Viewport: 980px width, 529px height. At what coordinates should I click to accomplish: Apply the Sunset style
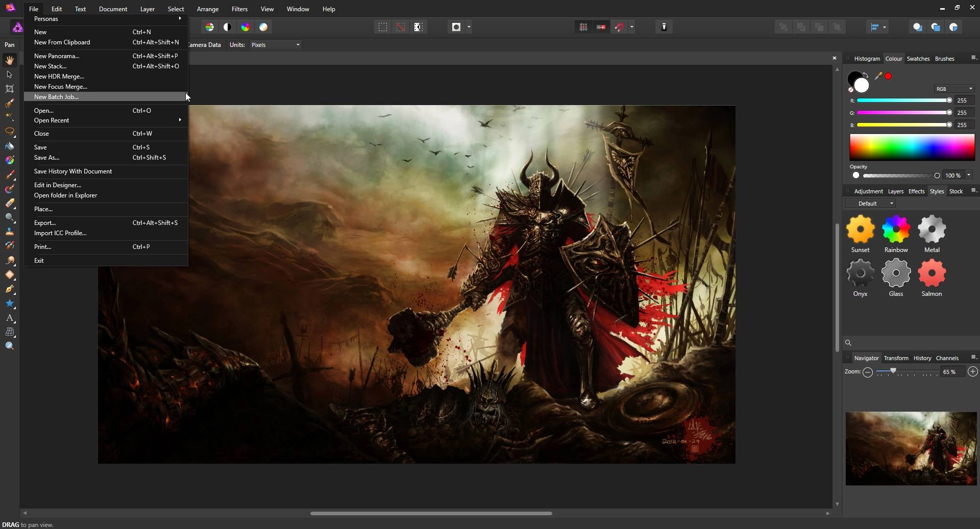click(860, 234)
